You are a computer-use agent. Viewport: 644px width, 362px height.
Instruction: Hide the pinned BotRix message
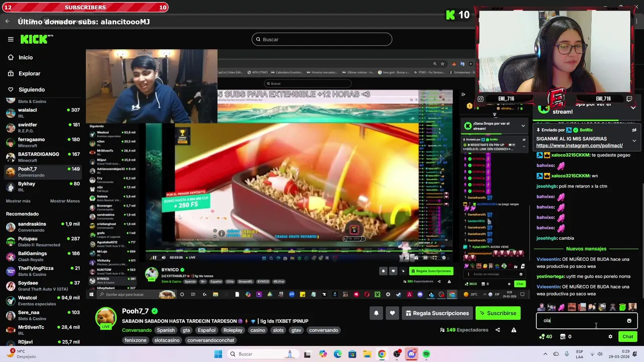click(x=634, y=130)
